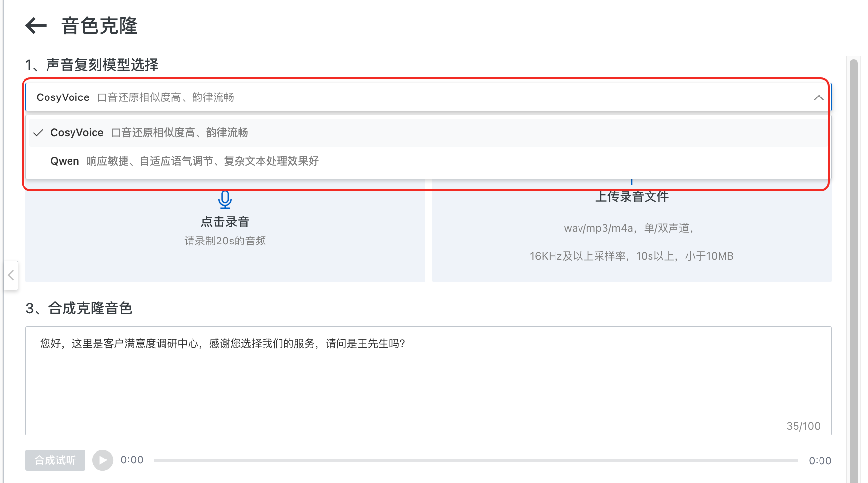Expand the collapsed left side panel arrow
The width and height of the screenshot is (868, 483).
click(11, 275)
